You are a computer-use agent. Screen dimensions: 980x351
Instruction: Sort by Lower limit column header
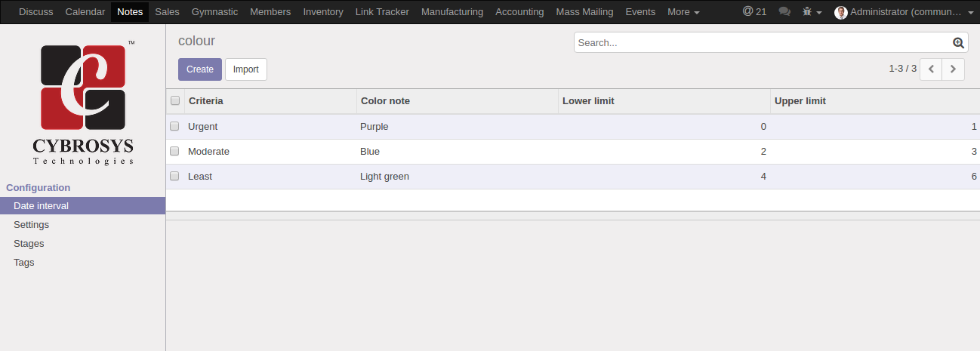[664, 101]
